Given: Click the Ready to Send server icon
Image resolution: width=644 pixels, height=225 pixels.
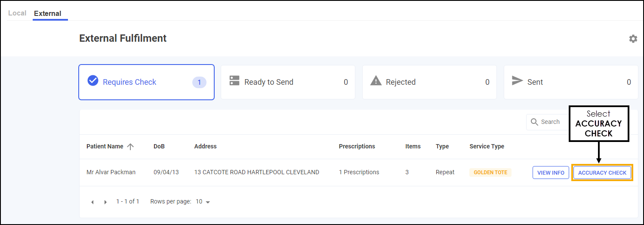Looking at the screenshot, I should pos(234,81).
